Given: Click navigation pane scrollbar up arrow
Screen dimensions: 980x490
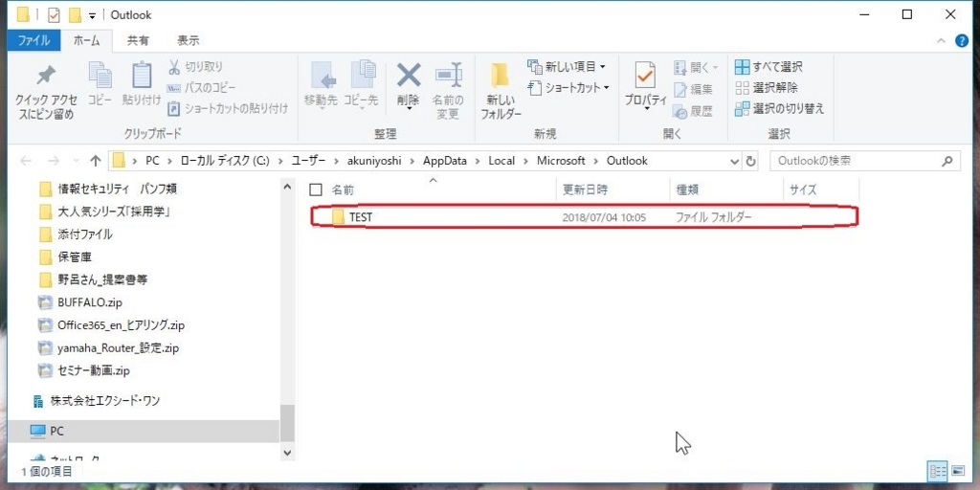Looking at the screenshot, I should point(287,187).
